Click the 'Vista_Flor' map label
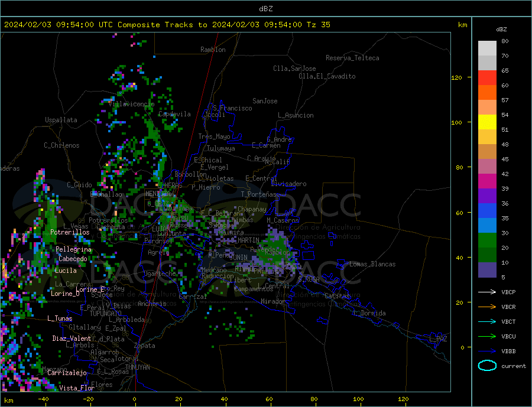This screenshot has width=532, height=407. pos(77,388)
